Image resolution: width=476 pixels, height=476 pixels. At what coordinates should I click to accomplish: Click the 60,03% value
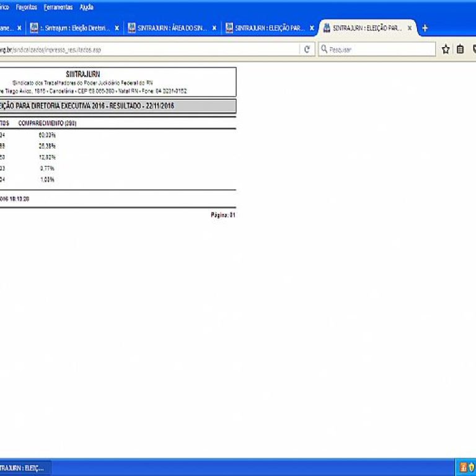[47, 135]
